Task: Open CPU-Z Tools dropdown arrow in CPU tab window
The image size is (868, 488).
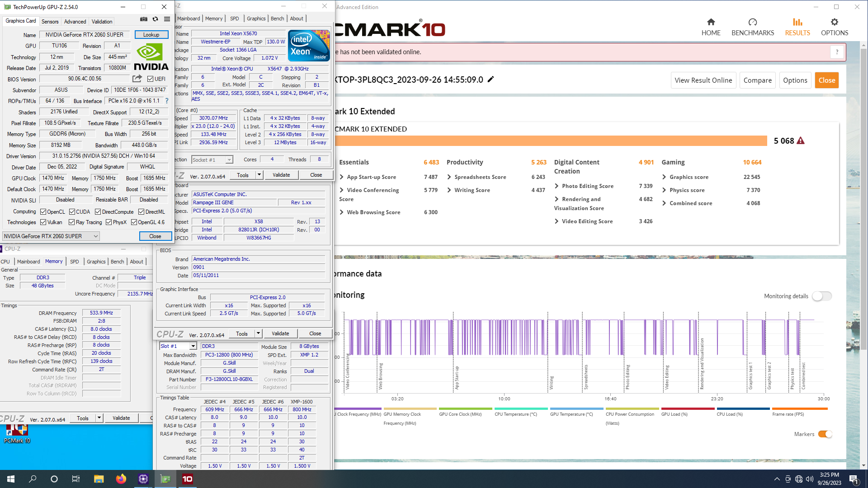Action: (x=259, y=175)
